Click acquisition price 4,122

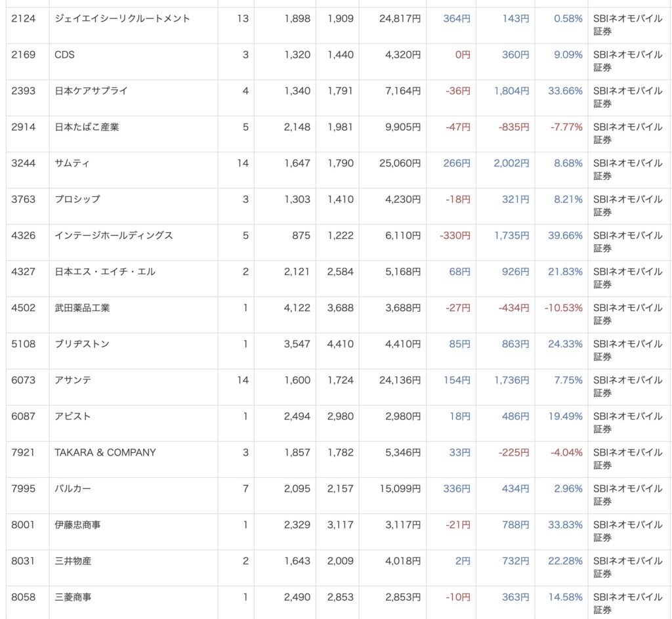pos(297,308)
